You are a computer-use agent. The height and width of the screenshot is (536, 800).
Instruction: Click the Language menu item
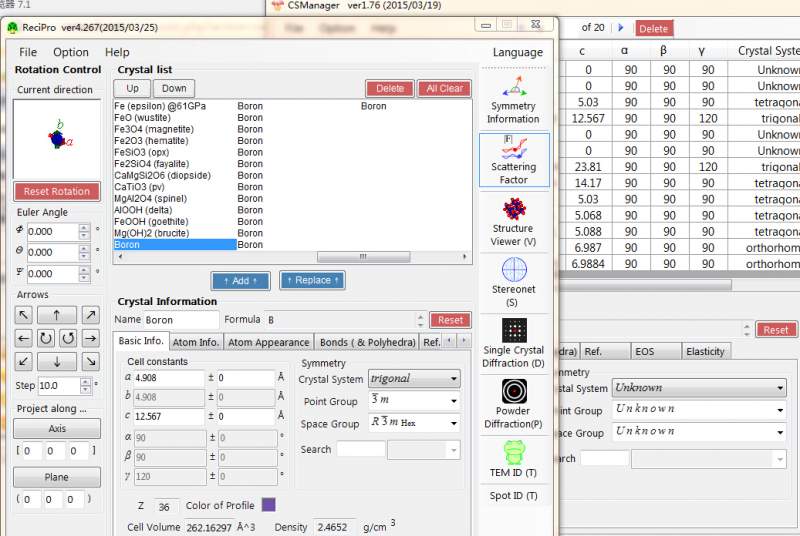[517, 52]
